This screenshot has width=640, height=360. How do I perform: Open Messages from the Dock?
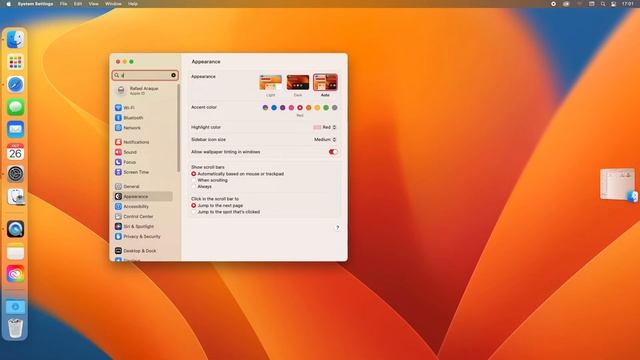point(16,107)
